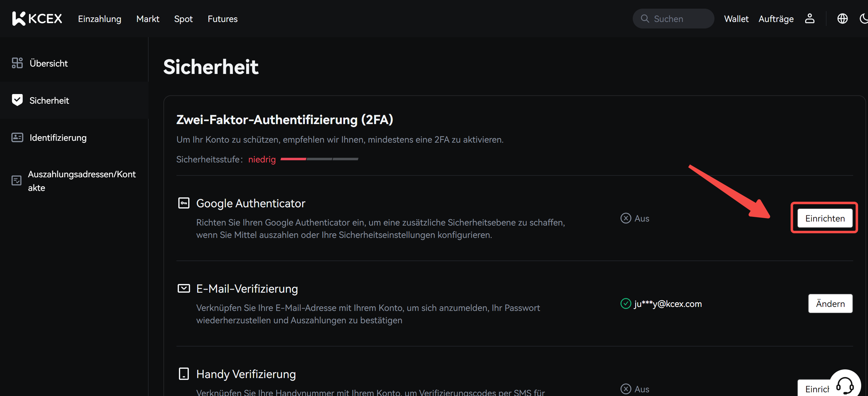Image resolution: width=868 pixels, height=396 pixels.
Task: Click the Google Authenticator key icon
Action: (184, 203)
